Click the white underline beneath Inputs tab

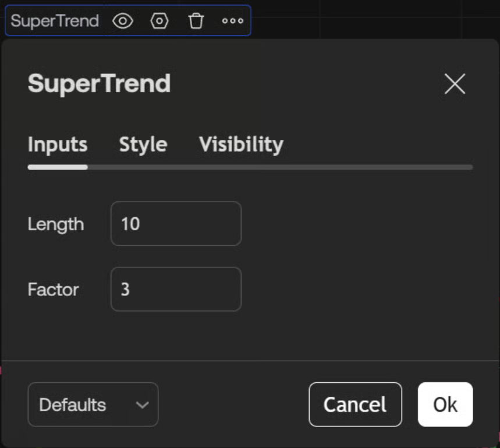(58, 167)
